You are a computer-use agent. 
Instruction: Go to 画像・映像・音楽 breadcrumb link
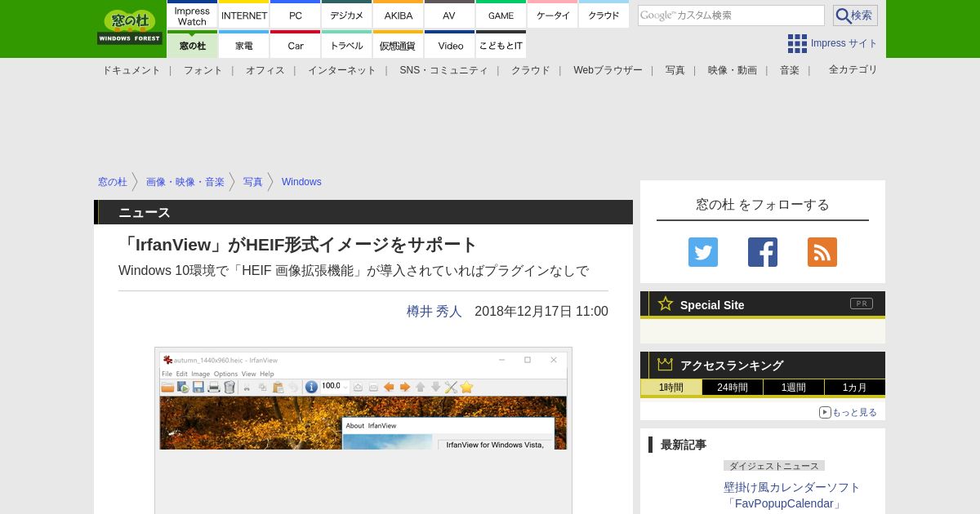click(x=185, y=182)
